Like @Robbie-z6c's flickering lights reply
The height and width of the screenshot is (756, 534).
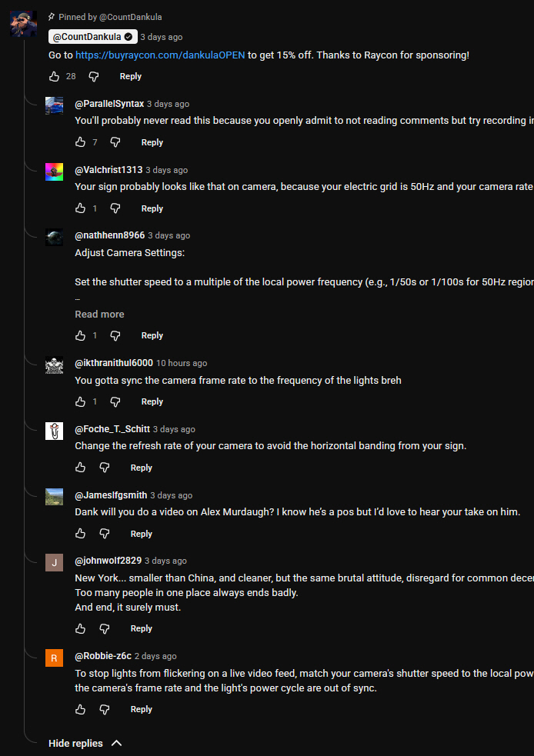(81, 709)
